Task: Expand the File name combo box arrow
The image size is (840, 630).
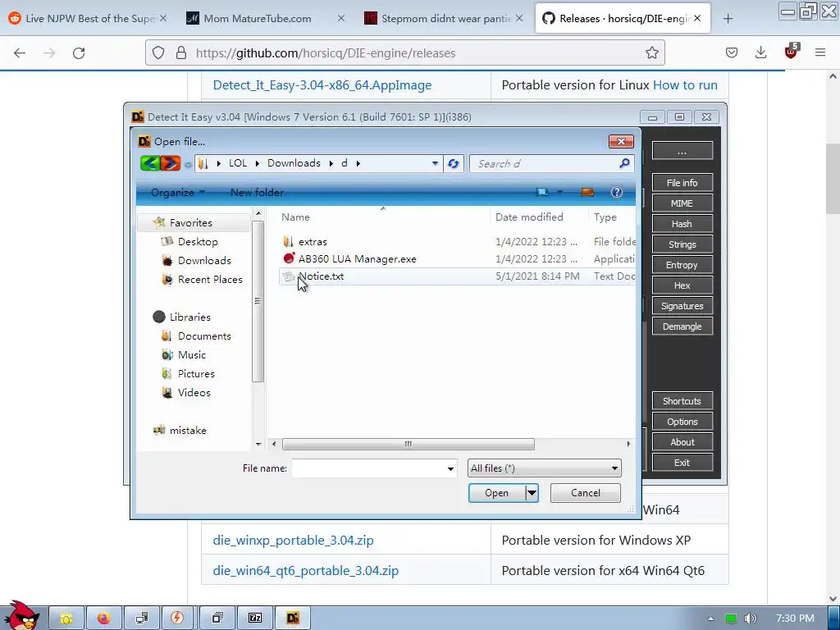Action: 450,468
